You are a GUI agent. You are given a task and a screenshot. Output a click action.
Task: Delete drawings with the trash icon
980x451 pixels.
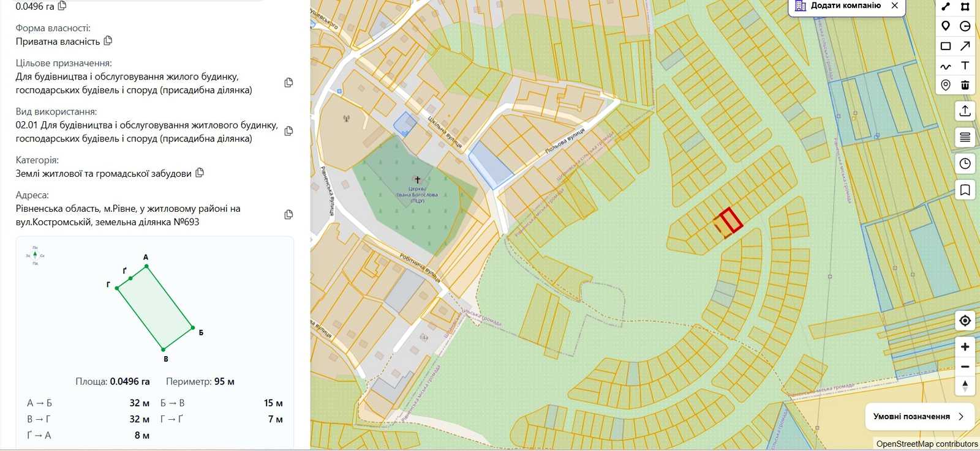[965, 85]
